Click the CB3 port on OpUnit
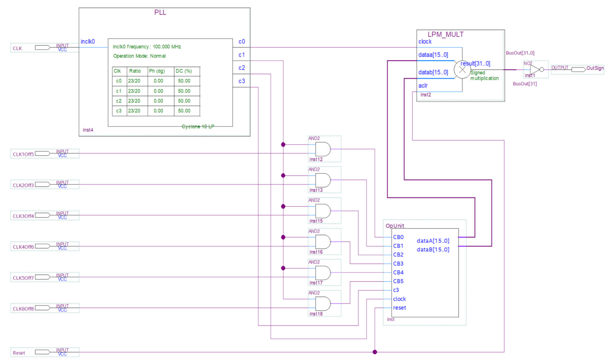This screenshot has width=611, height=364. click(399, 264)
